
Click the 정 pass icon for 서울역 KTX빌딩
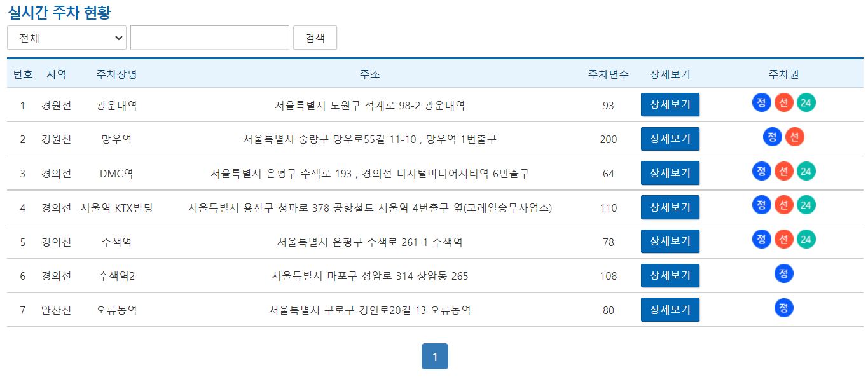tap(761, 205)
